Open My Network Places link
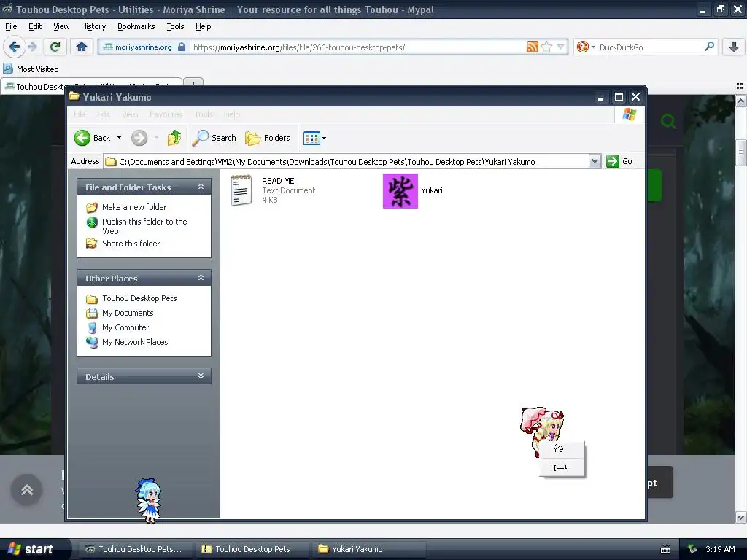The width and height of the screenshot is (747, 560). click(135, 342)
